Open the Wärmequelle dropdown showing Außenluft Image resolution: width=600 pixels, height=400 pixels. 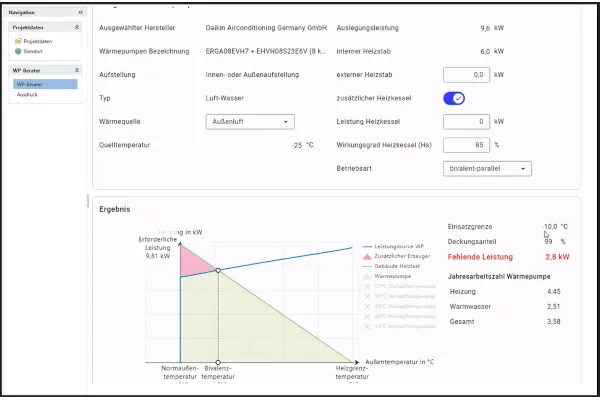250,122
